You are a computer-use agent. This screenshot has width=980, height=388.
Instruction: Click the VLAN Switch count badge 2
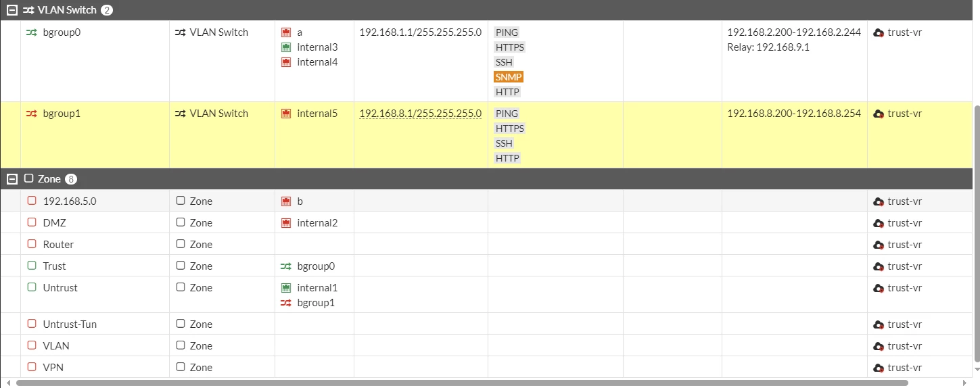pos(107,10)
